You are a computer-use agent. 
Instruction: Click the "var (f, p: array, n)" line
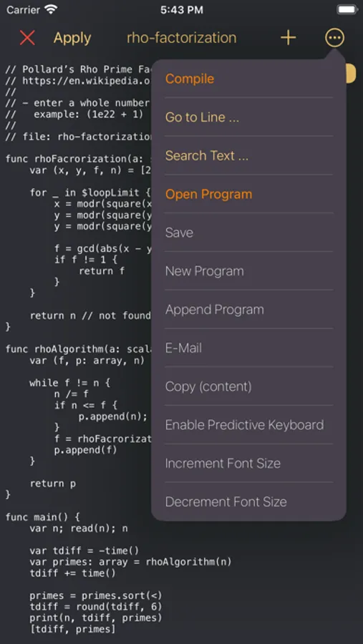87,360
